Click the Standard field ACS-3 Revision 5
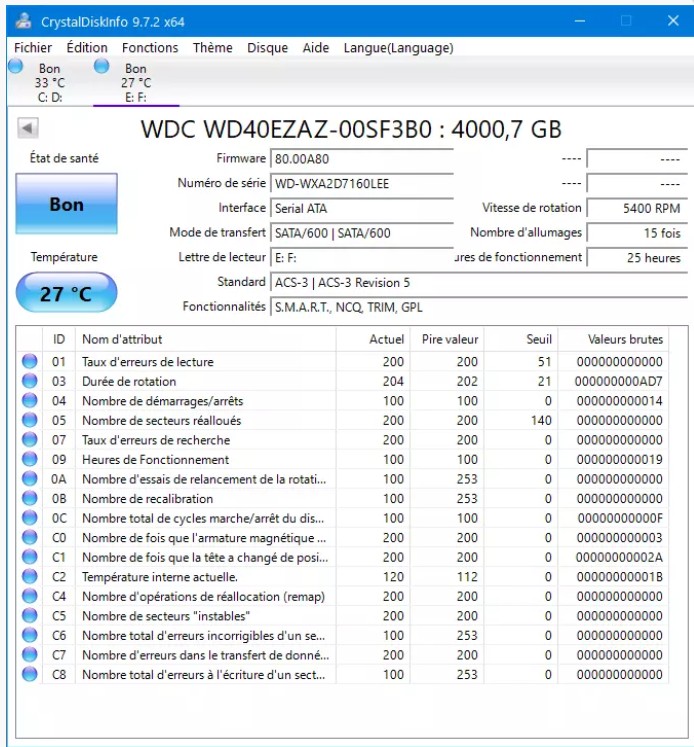The height and width of the screenshot is (747, 694). coord(479,283)
